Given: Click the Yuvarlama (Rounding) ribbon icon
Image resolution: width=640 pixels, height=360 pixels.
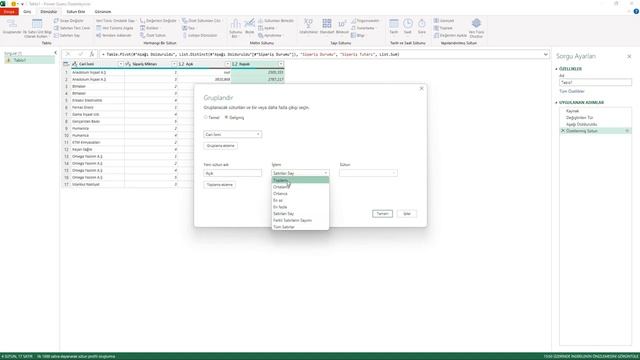Looking at the screenshot, I should coord(363,28).
